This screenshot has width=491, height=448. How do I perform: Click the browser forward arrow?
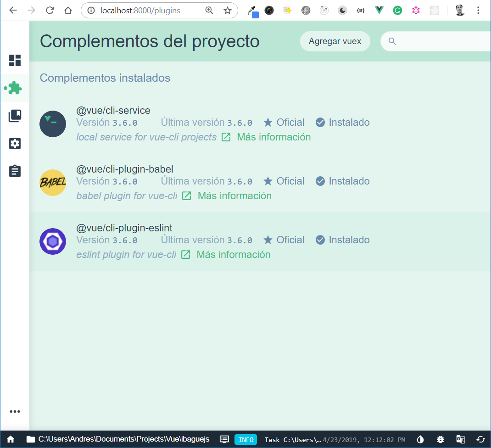pyautogui.click(x=31, y=11)
